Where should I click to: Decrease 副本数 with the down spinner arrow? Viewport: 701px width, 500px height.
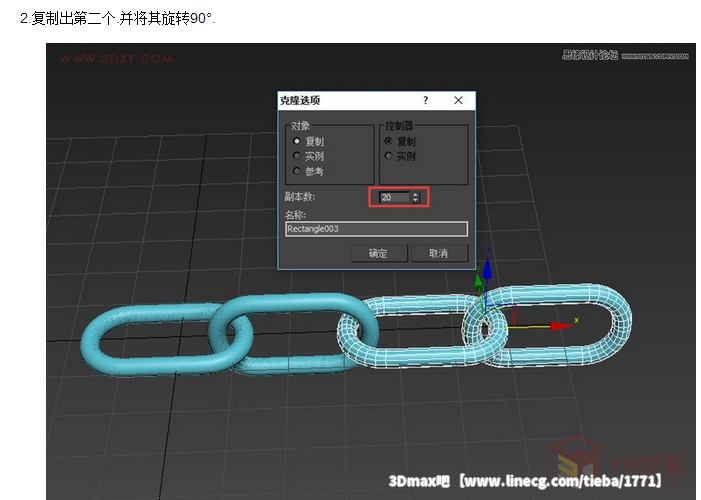pyautogui.click(x=416, y=201)
